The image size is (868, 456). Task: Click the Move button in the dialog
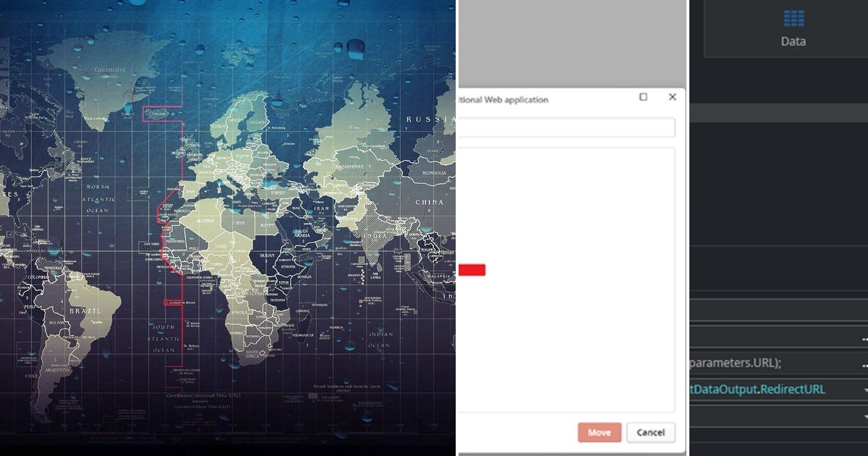pyautogui.click(x=600, y=432)
